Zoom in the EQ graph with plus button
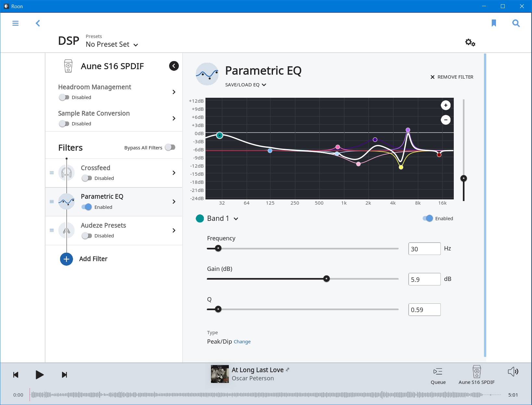532x405 pixels. 446,105
